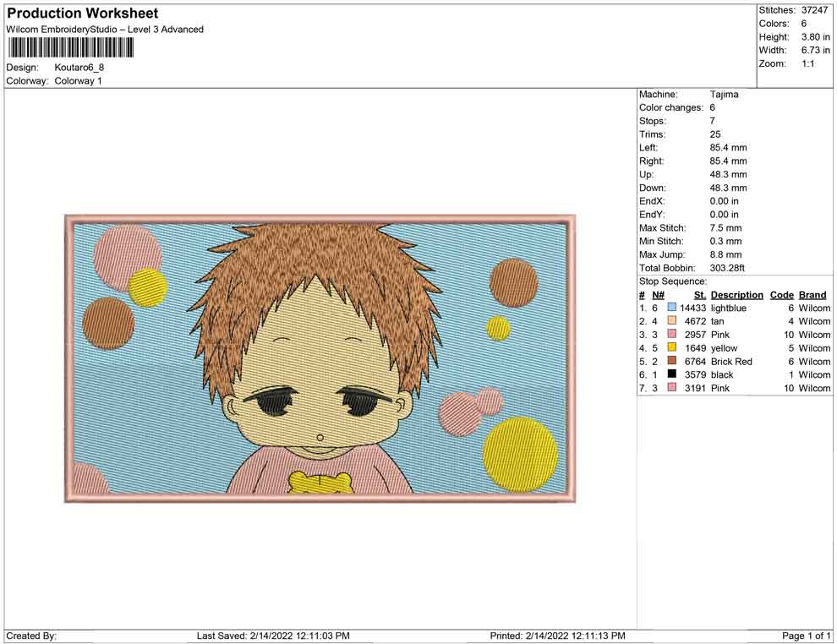
Task: Click the 'Production Worksheet' title
Action: [83, 14]
